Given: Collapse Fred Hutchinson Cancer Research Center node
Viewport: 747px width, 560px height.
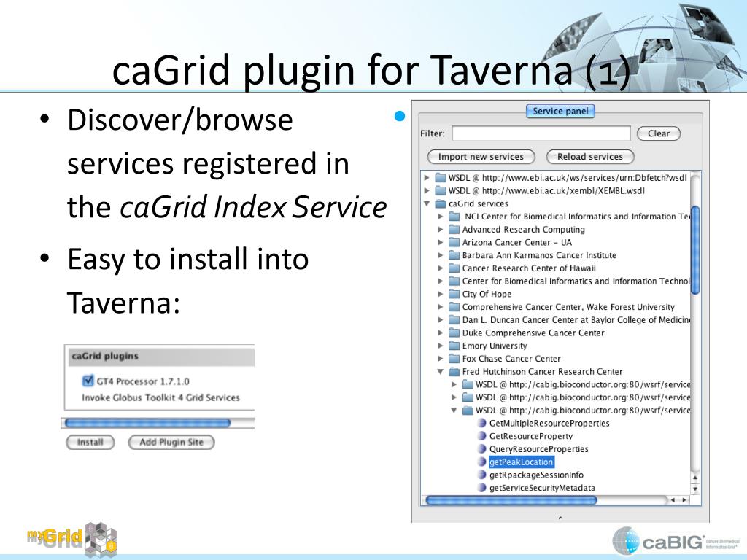Looking at the screenshot, I should [441, 371].
